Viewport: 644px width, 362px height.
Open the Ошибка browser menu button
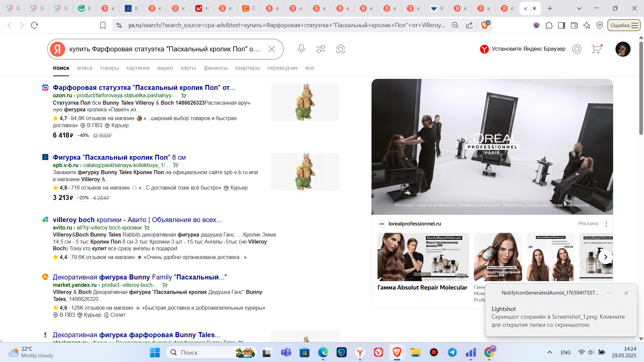point(624,25)
